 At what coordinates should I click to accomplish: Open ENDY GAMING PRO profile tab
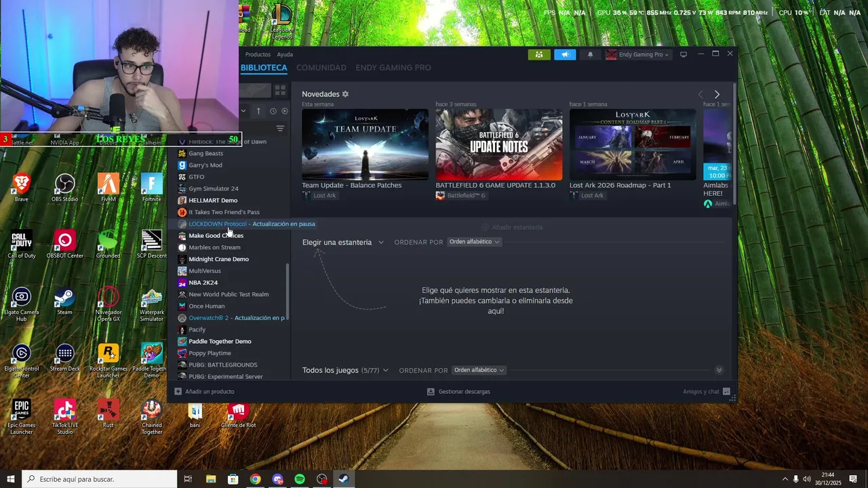393,68
